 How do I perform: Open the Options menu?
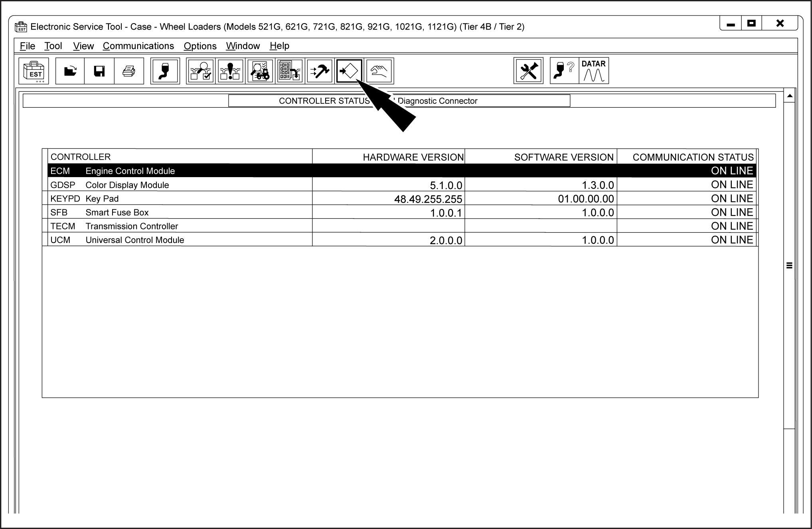coord(200,46)
